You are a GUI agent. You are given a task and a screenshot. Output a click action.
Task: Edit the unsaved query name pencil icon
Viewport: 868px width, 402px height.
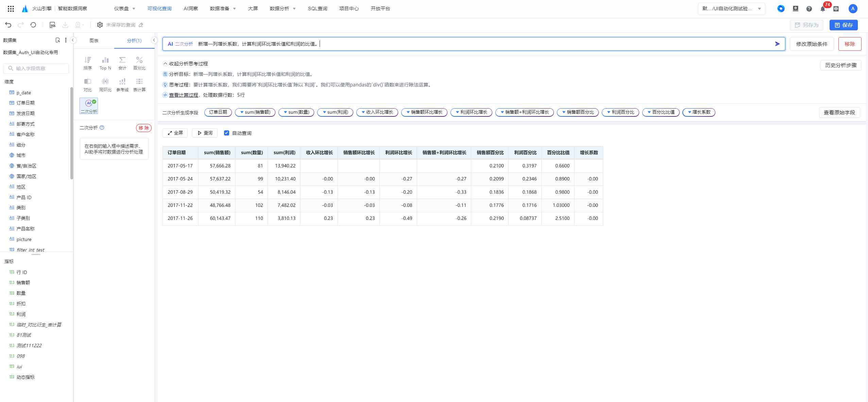[x=141, y=25]
